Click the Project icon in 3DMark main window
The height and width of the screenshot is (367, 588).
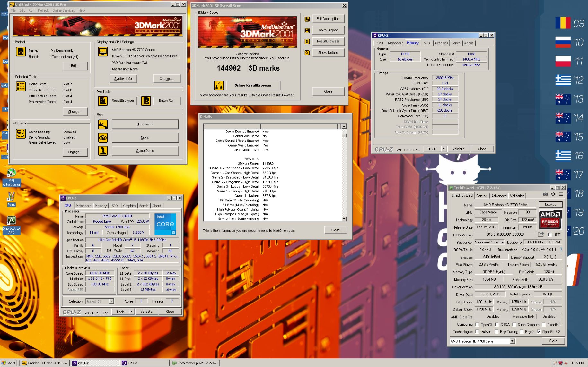pyautogui.click(x=21, y=51)
